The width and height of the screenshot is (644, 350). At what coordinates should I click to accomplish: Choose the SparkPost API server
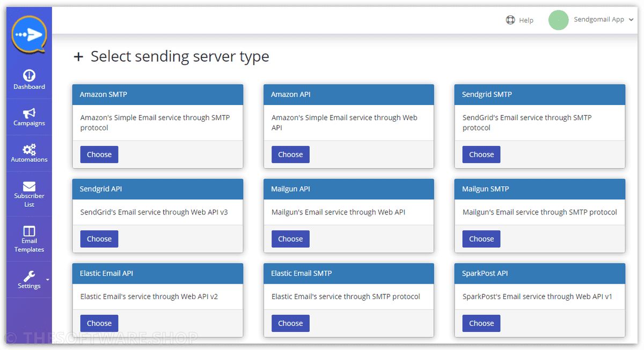pyautogui.click(x=481, y=323)
